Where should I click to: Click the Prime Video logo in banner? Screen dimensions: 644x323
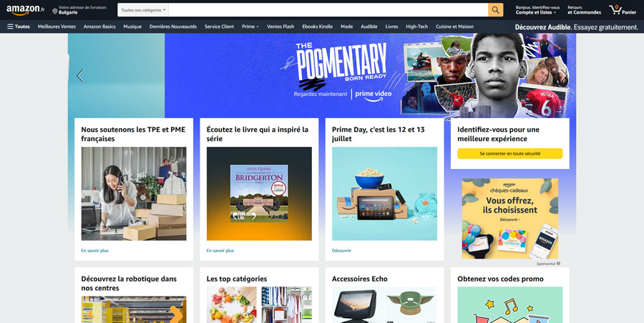point(373,95)
